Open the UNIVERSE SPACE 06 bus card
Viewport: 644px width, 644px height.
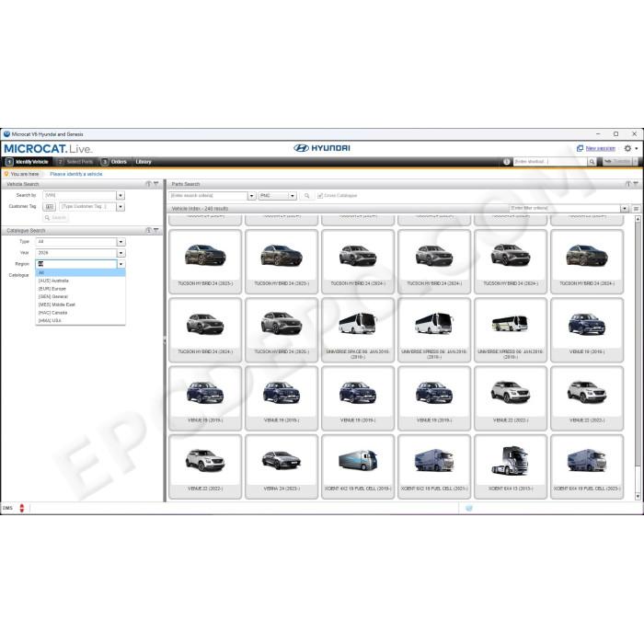point(358,330)
